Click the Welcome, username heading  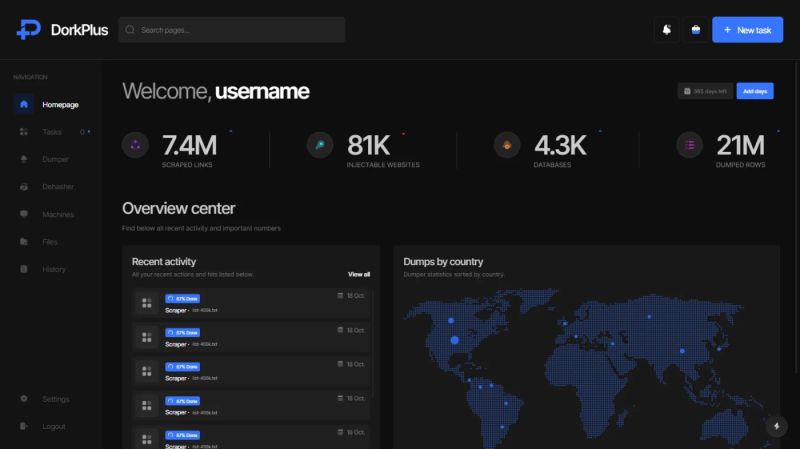215,91
